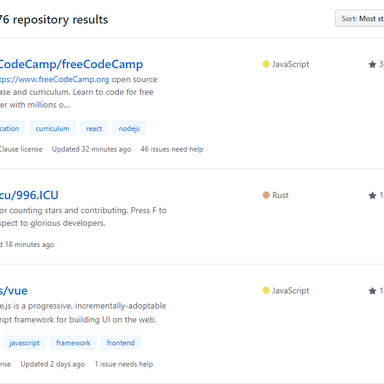The width and height of the screenshot is (384, 384).
Task: Select the frontend topic tag
Action: (121, 343)
